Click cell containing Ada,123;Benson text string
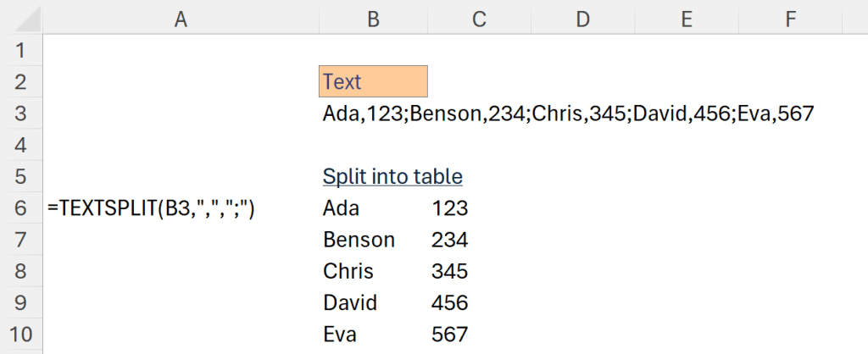The width and height of the screenshot is (868, 354). click(373, 113)
